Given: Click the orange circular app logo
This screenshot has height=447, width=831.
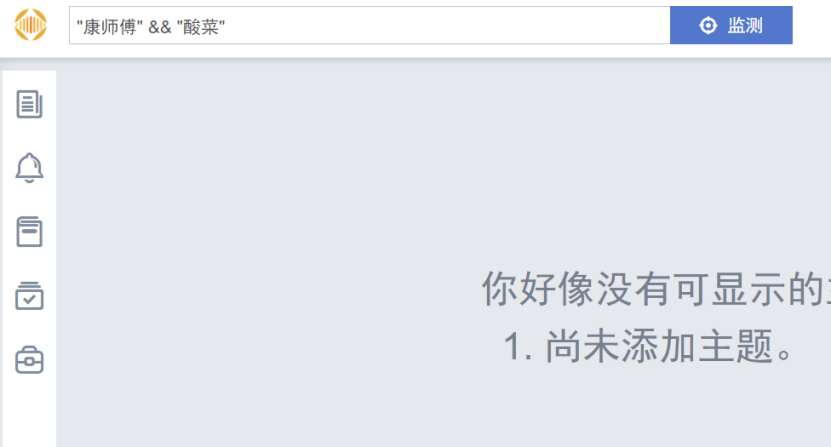Looking at the screenshot, I should pyautogui.click(x=31, y=25).
